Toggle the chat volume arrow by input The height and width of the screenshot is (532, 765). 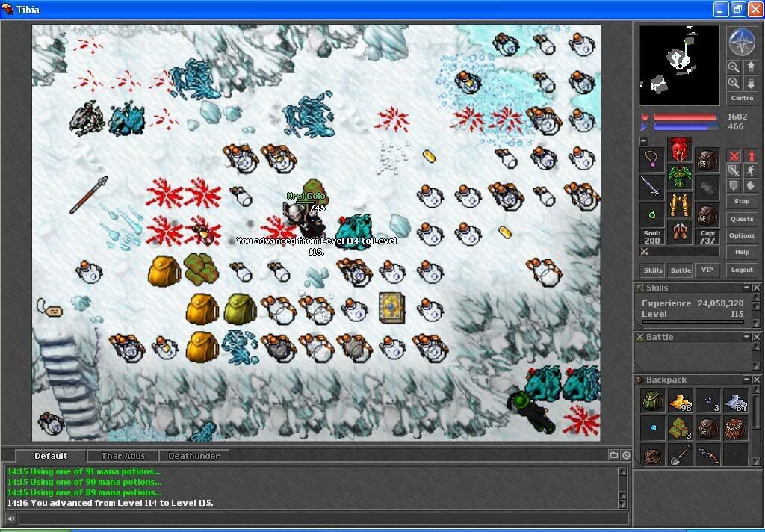[10, 519]
